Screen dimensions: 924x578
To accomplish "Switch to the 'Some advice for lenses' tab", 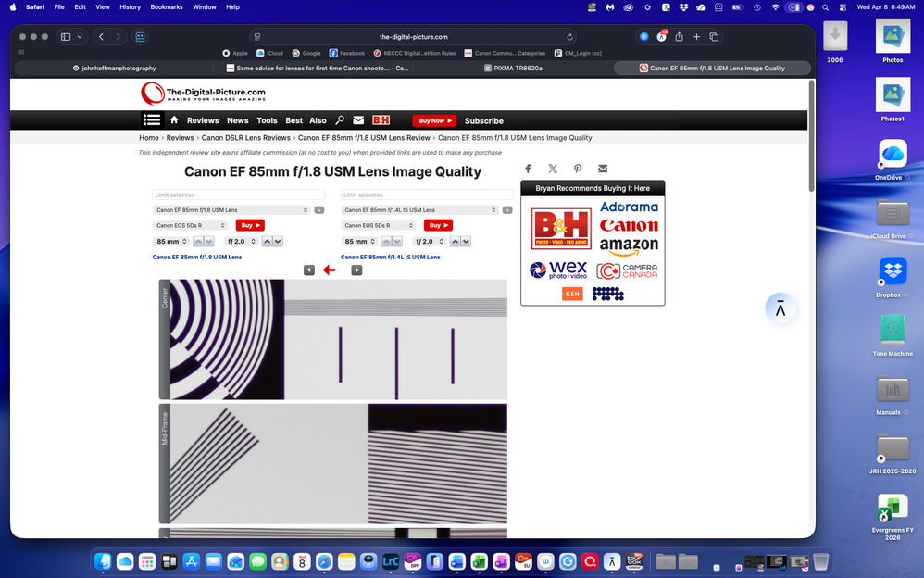I will tap(317, 69).
